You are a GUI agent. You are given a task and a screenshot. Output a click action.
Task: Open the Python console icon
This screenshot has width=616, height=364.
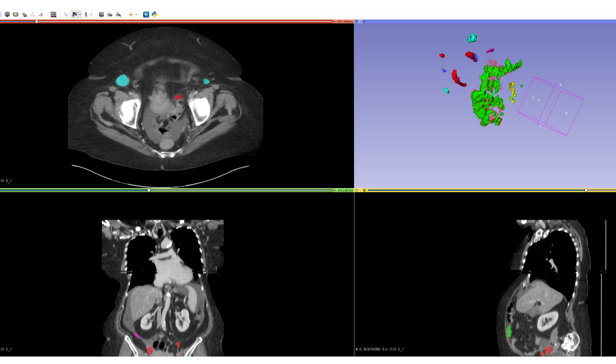click(155, 14)
